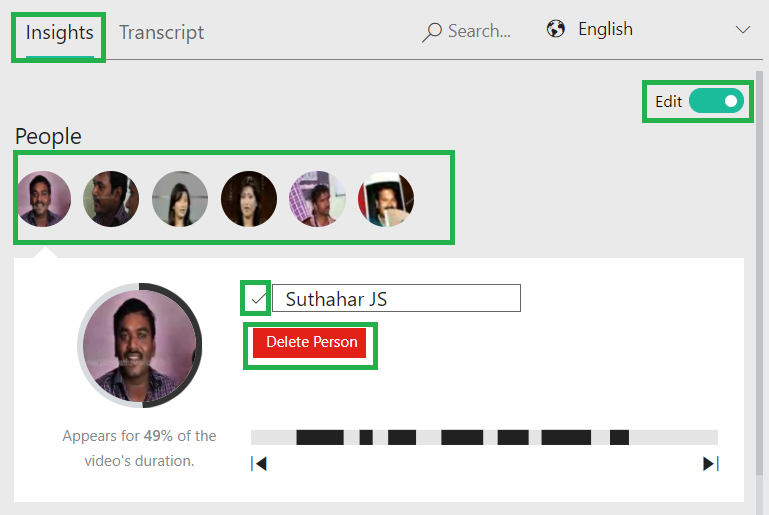Click the 'Appears for 49%' text
The height and width of the screenshot is (515, 769).
139,448
